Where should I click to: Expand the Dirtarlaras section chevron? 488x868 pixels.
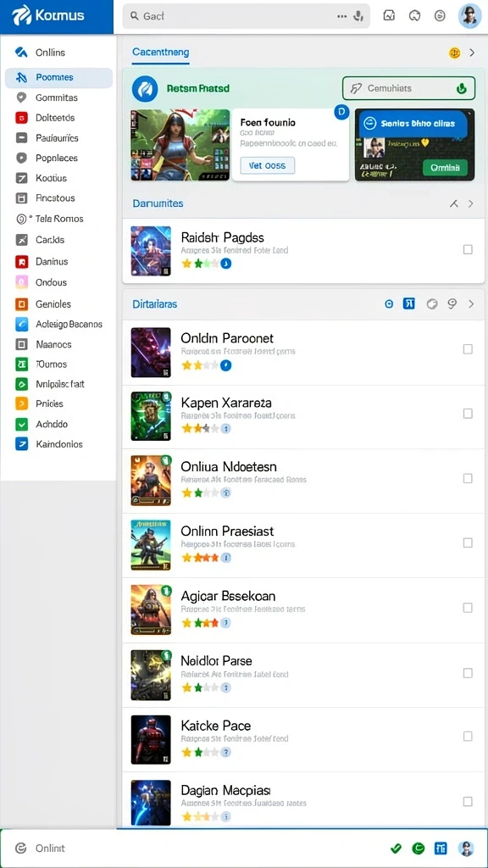coord(471,304)
